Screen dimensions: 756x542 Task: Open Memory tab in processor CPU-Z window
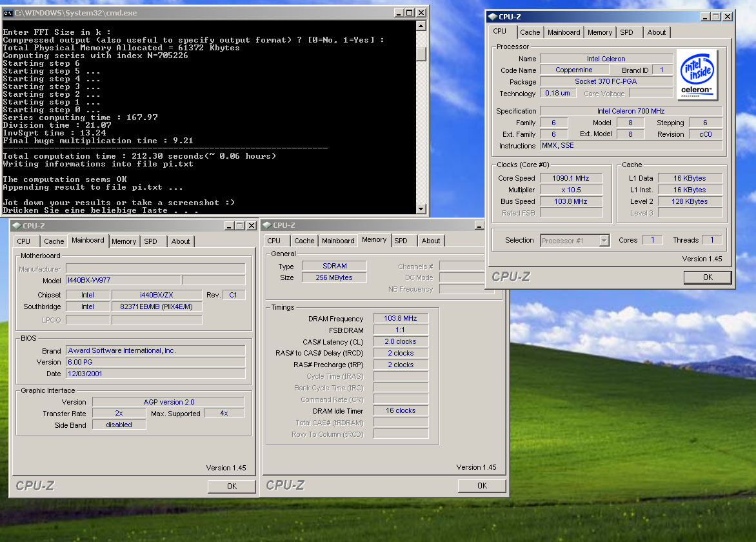600,32
